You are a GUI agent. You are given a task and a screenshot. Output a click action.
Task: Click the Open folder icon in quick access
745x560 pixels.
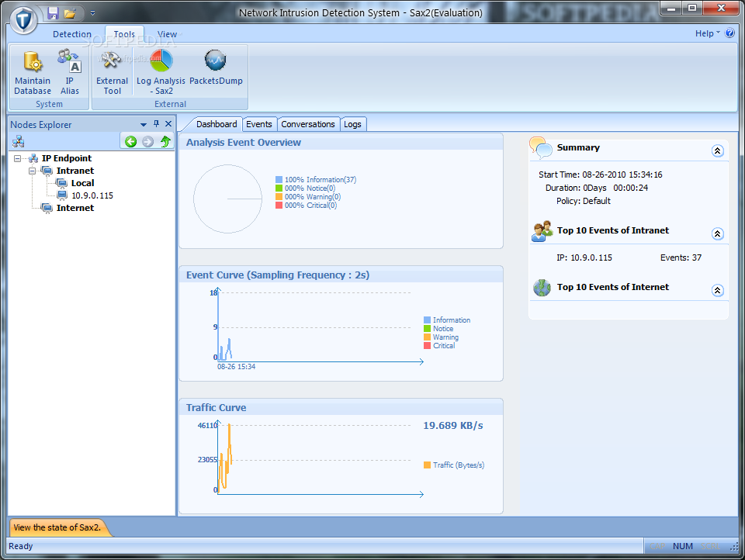click(x=70, y=13)
